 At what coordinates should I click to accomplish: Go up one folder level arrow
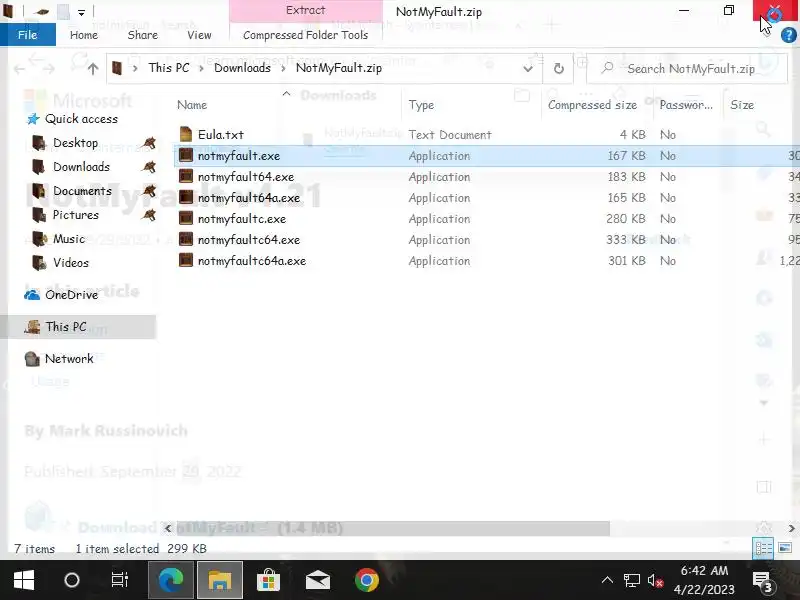tap(92, 68)
